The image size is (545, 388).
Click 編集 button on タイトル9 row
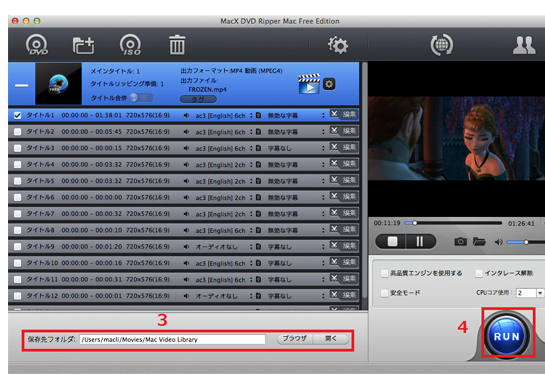pos(349,246)
